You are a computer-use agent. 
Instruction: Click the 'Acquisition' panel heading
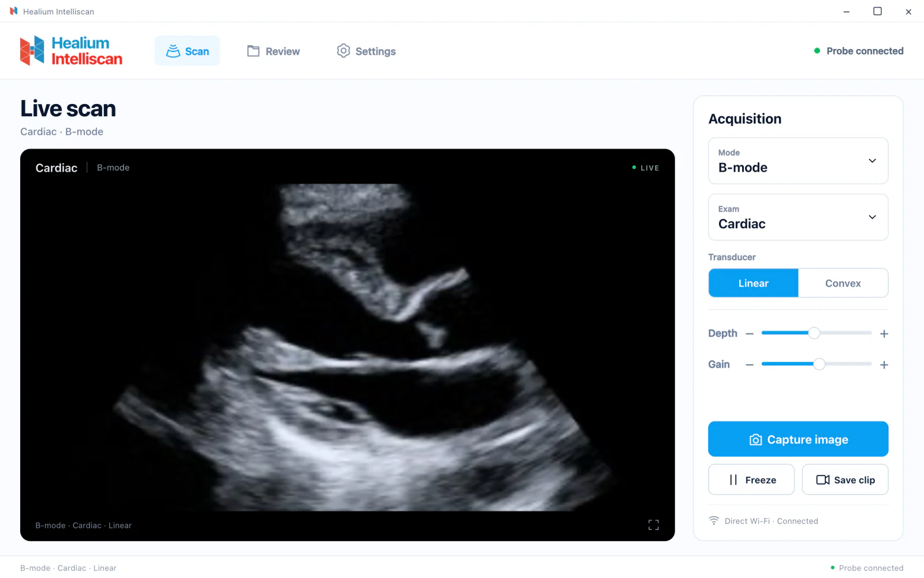(x=745, y=119)
